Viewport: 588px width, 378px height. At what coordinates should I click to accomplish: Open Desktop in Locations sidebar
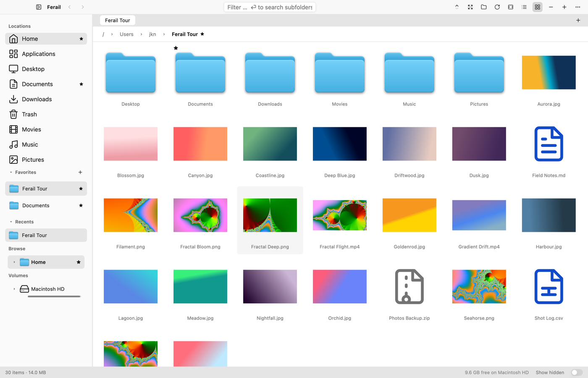pyautogui.click(x=46, y=69)
